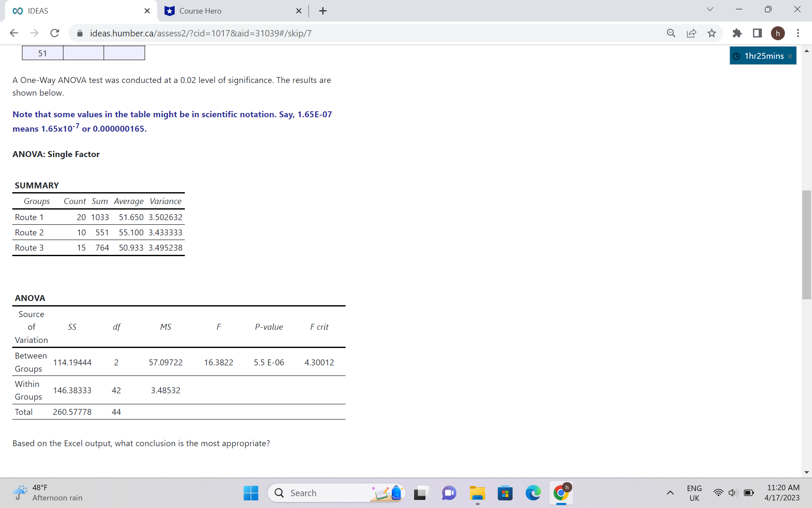Open the Extensions puzzle icon
The height and width of the screenshot is (508, 812).
tap(737, 33)
